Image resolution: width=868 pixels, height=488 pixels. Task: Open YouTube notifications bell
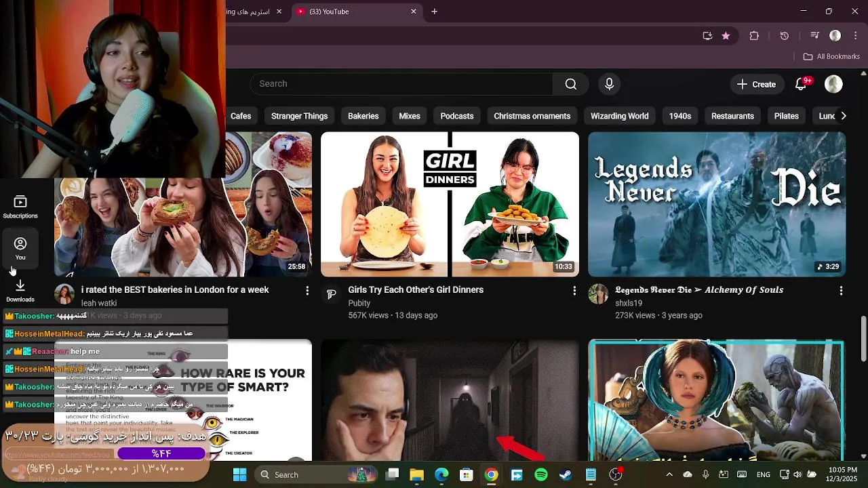(x=801, y=84)
